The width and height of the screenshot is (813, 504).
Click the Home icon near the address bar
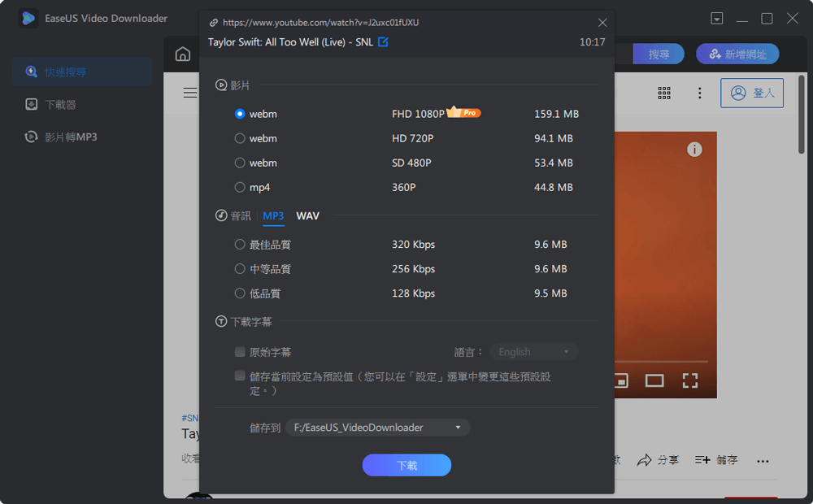tap(183, 54)
